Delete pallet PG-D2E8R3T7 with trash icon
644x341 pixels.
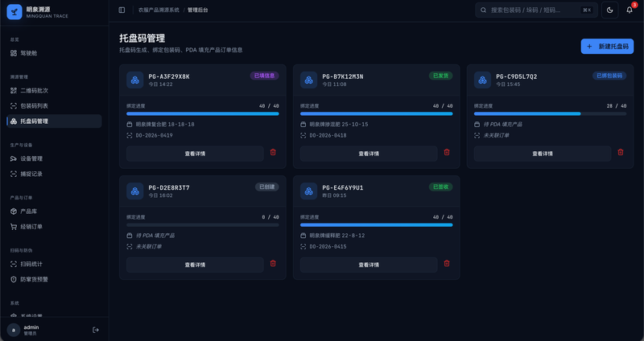273,264
